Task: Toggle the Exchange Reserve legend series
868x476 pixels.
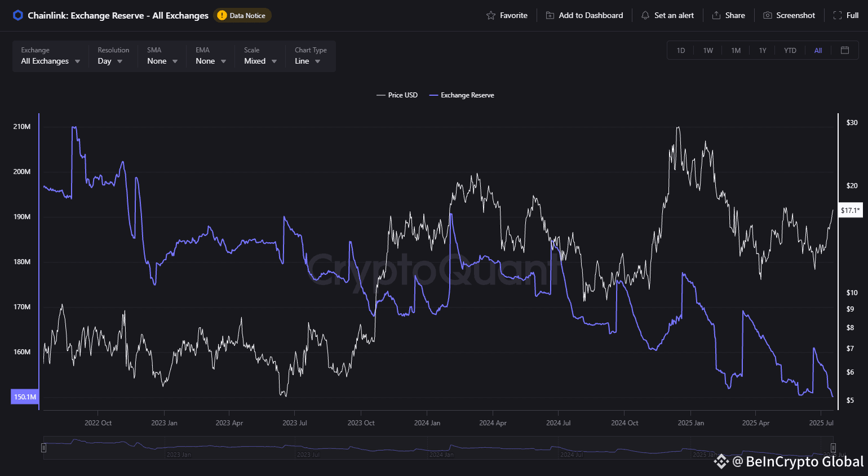Action: pos(462,95)
